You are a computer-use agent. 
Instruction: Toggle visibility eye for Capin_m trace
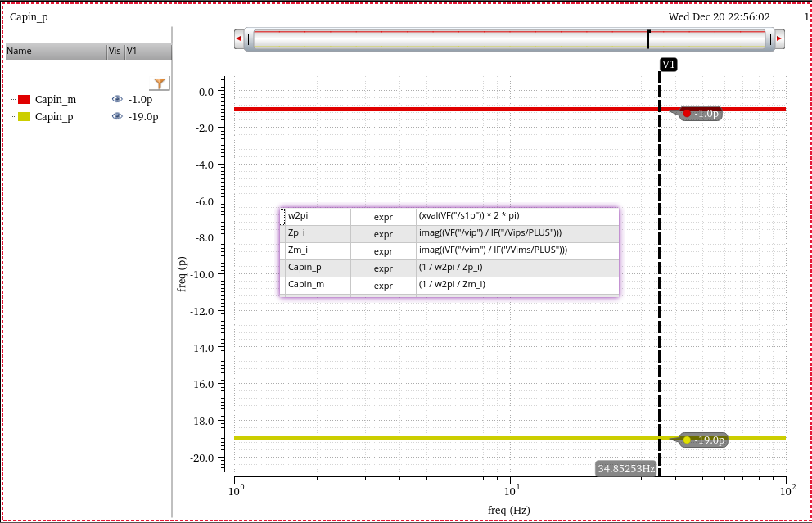(x=118, y=99)
